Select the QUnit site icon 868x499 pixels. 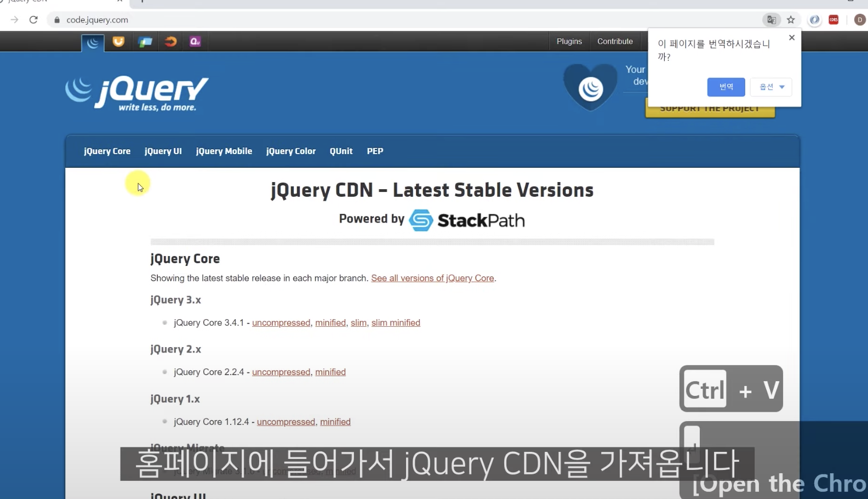tap(195, 42)
